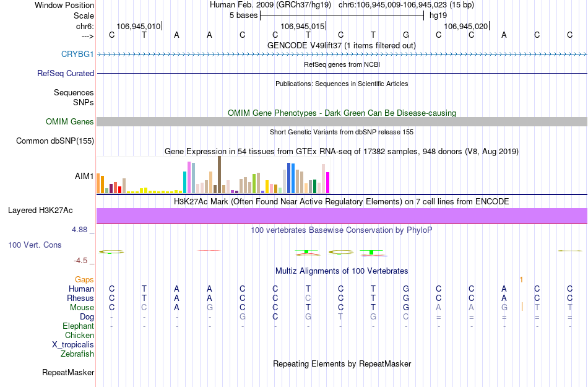588x387 pixels.
Task: Click coordinate label 106,945,020
Action: pos(465,26)
